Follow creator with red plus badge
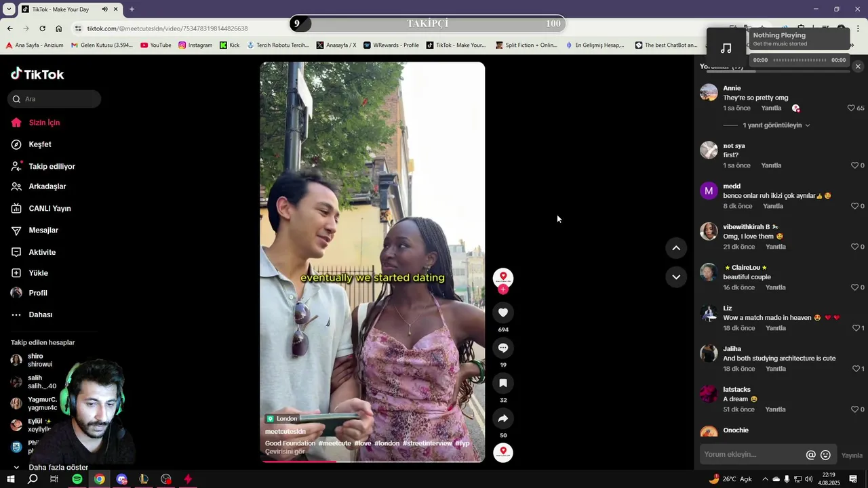Viewport: 868px width, 488px height. click(503, 289)
